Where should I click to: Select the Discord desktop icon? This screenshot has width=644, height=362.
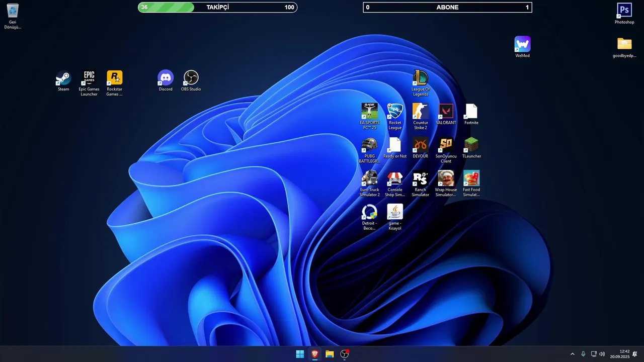pyautogui.click(x=166, y=81)
